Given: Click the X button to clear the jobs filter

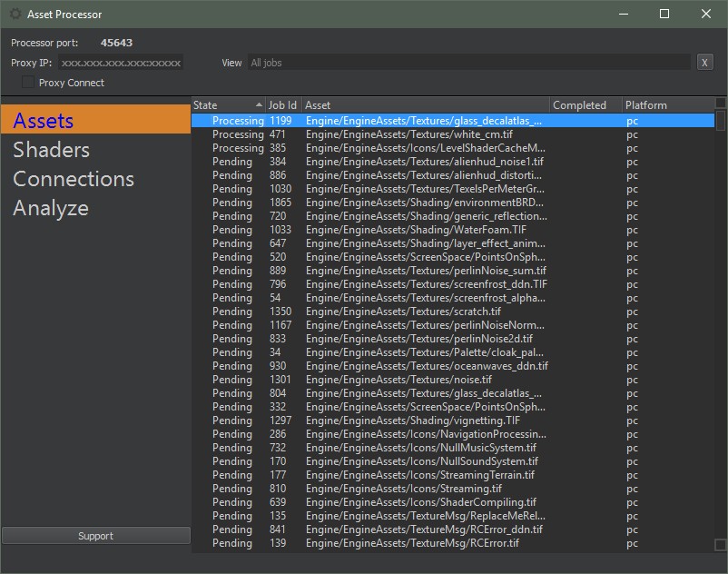Looking at the screenshot, I should (x=705, y=63).
